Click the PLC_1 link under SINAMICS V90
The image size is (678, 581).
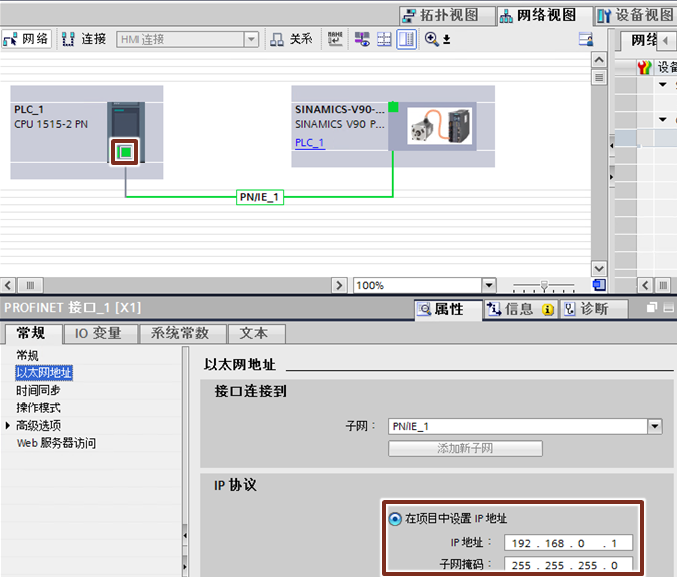coord(310,143)
